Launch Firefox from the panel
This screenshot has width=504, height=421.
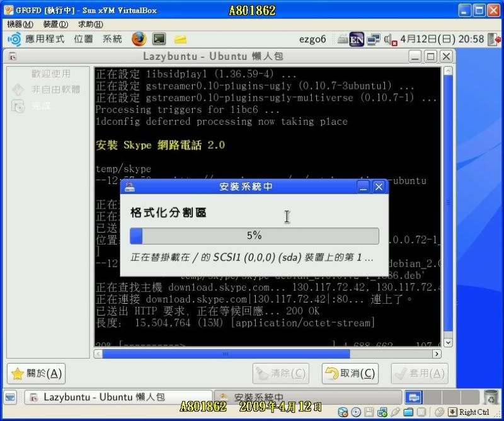[x=139, y=39]
